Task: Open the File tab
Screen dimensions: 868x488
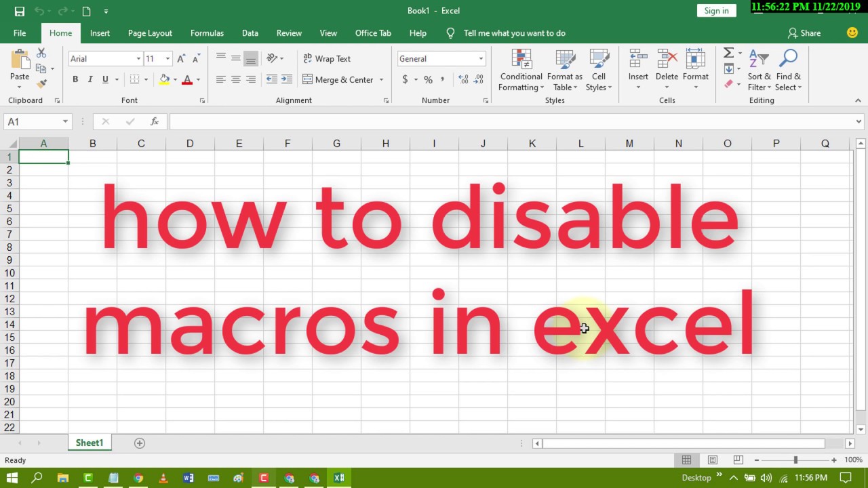Action: [20, 33]
